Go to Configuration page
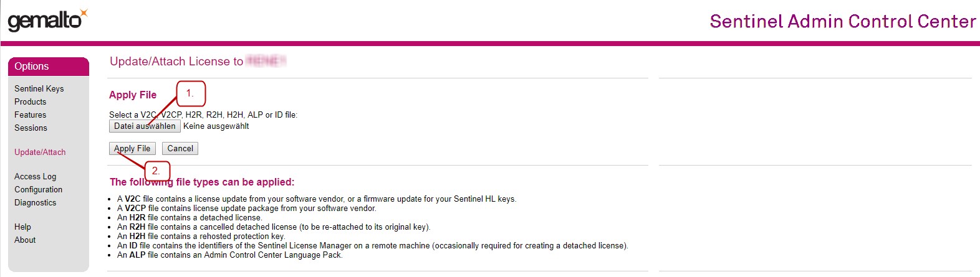This screenshot has width=980, height=277. click(x=39, y=190)
